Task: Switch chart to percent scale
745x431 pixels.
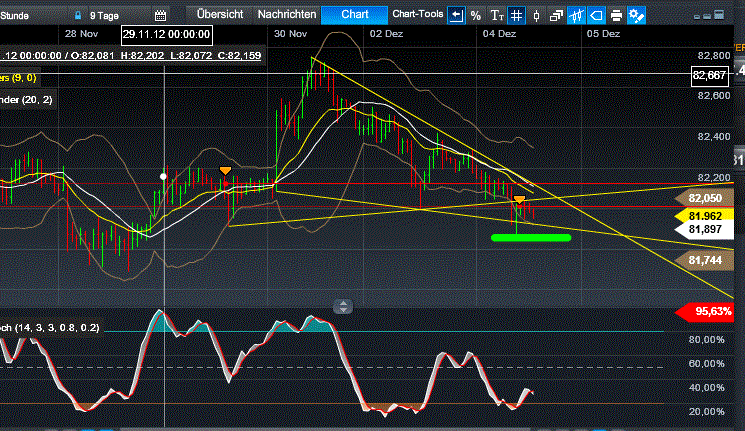Action: (x=476, y=15)
